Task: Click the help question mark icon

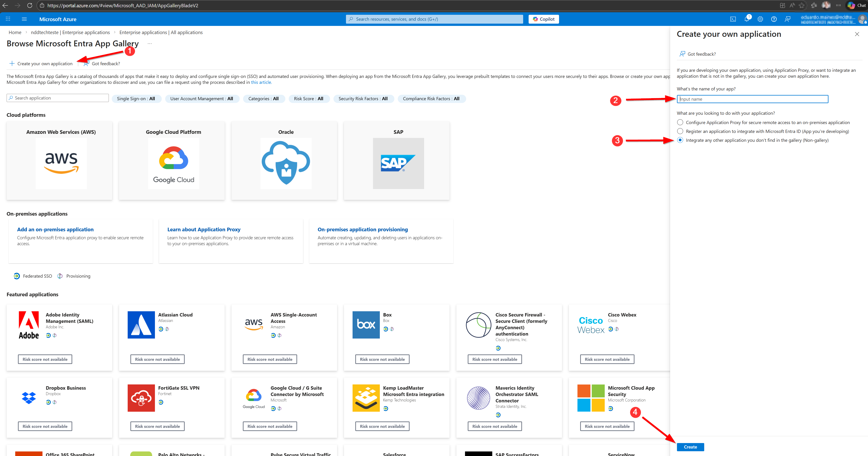Action: (774, 19)
